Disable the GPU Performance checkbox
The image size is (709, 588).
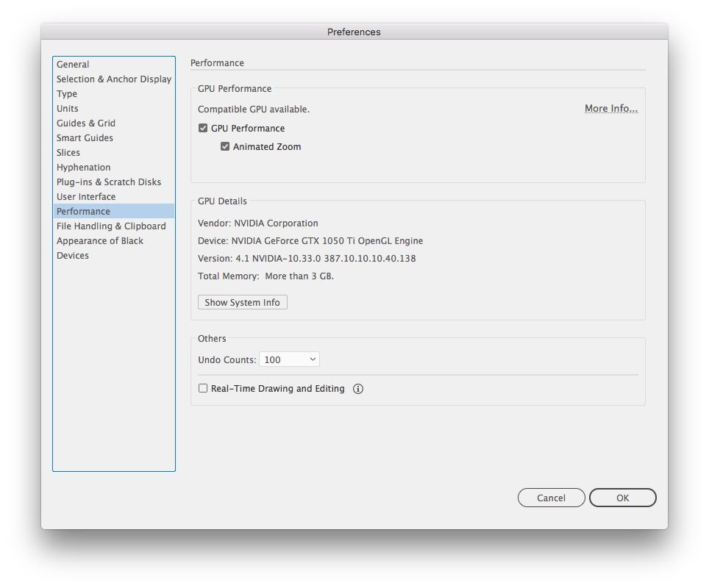[203, 128]
